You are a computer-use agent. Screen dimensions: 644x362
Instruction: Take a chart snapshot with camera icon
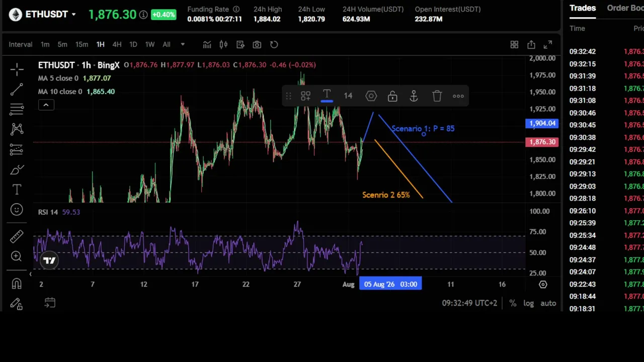257,45
